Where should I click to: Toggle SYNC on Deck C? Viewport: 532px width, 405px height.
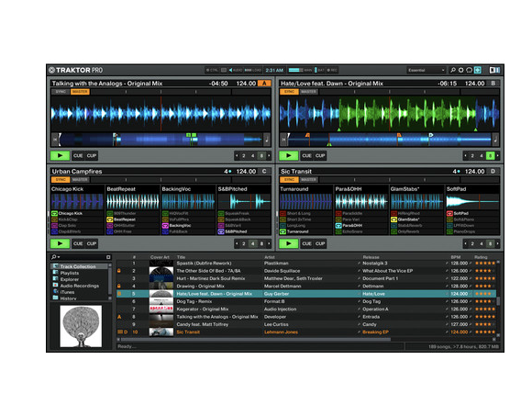tap(61, 180)
